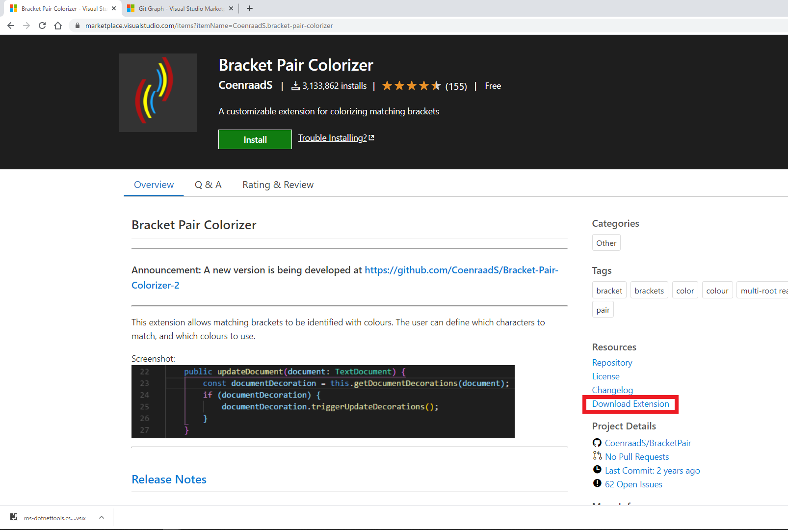Click the Other category tag

606,242
